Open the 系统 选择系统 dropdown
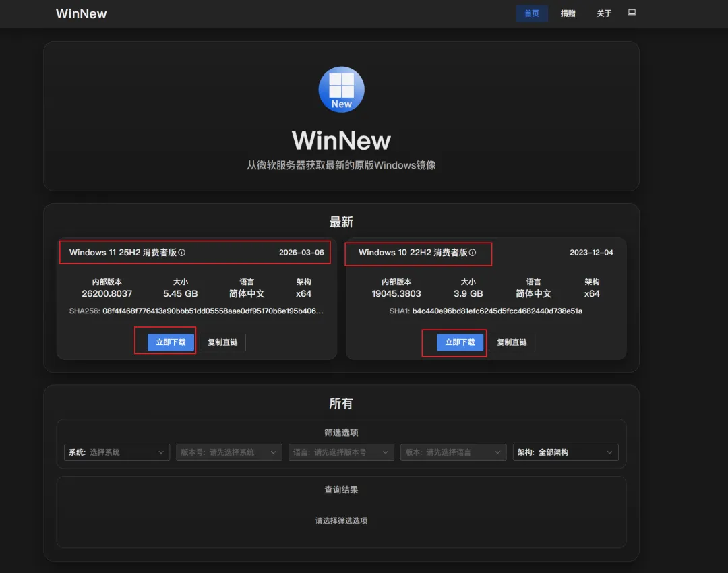The height and width of the screenshot is (573, 728). [x=117, y=452]
